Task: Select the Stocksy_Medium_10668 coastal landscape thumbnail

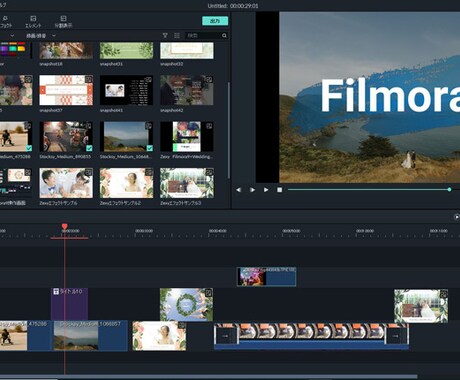Action: click(126, 136)
